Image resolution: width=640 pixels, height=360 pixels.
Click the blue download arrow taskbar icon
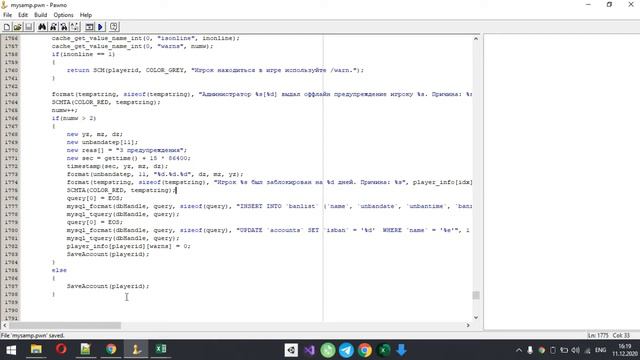(x=402, y=350)
